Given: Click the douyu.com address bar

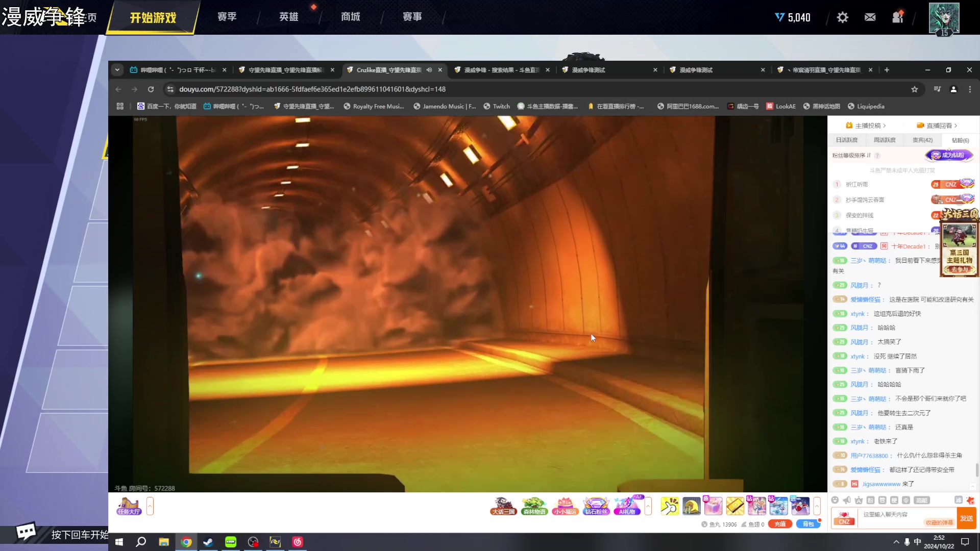Looking at the screenshot, I should coord(541,89).
